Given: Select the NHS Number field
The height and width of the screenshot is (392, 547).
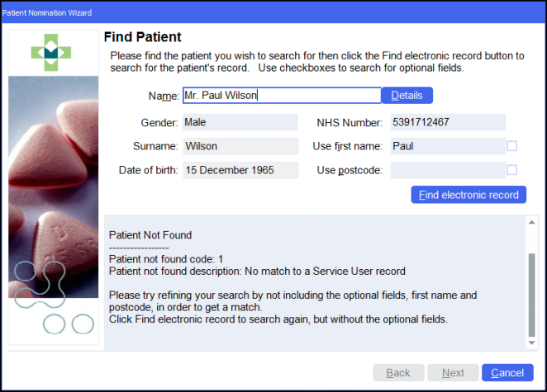Looking at the screenshot, I should [x=447, y=122].
